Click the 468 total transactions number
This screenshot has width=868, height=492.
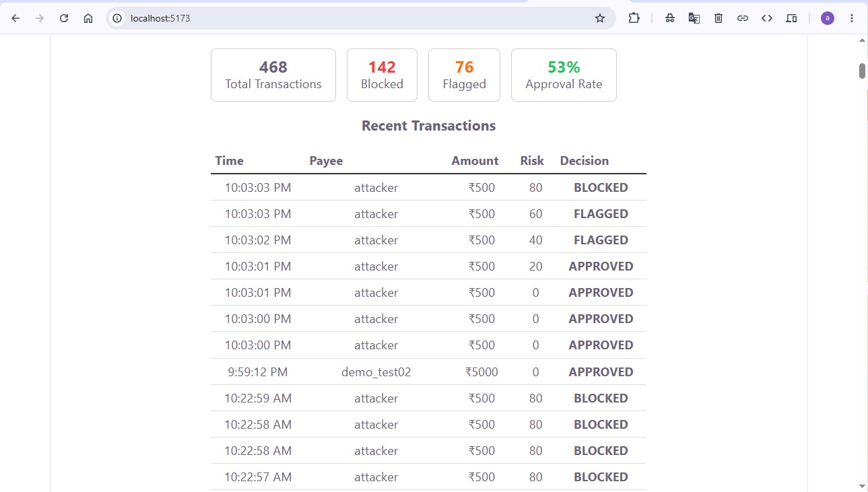coord(273,67)
